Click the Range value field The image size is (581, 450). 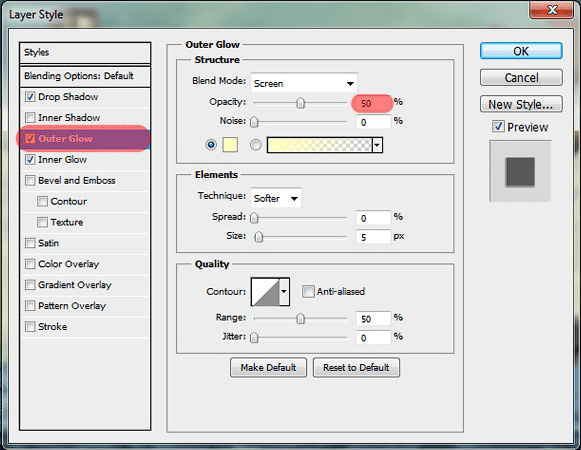(x=374, y=318)
